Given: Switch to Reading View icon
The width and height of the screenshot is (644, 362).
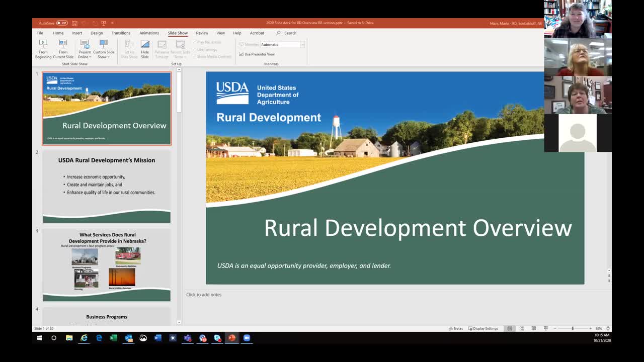Looking at the screenshot, I should (x=534, y=328).
